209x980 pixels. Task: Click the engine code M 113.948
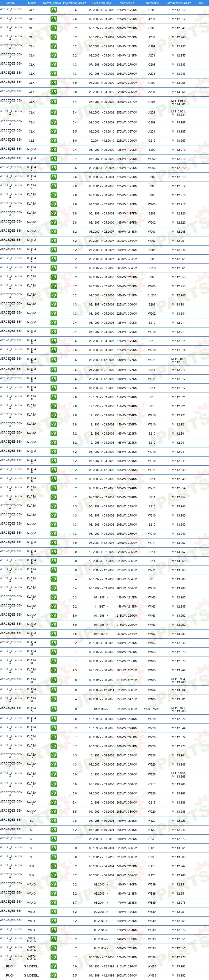179,765
